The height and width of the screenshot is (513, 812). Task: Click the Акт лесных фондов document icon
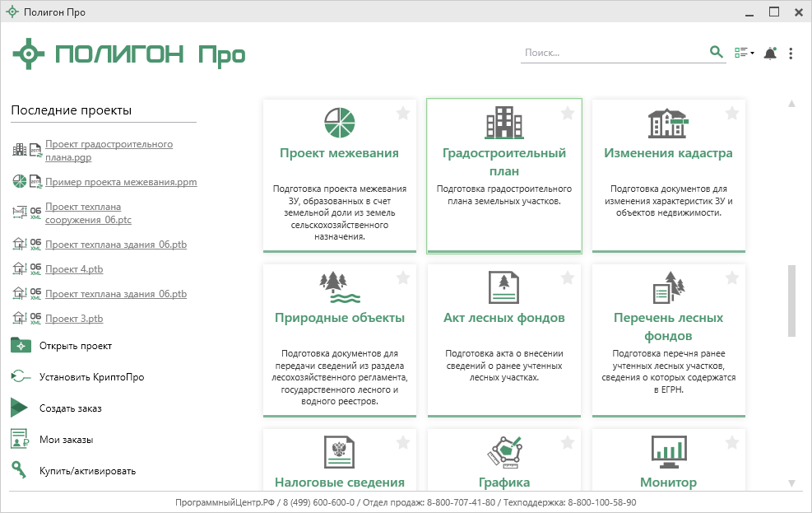click(503, 287)
